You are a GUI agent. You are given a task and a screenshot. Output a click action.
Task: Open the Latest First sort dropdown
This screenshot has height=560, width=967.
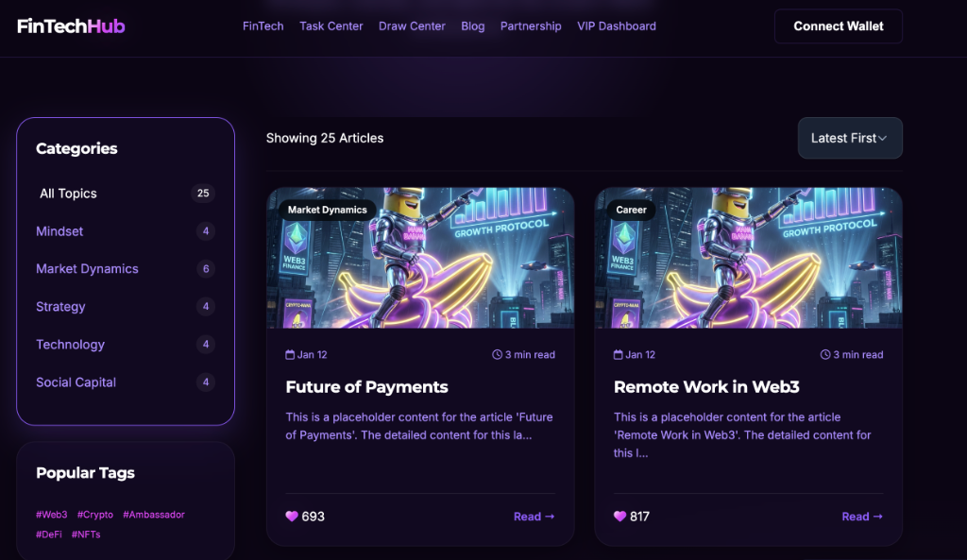[849, 138]
